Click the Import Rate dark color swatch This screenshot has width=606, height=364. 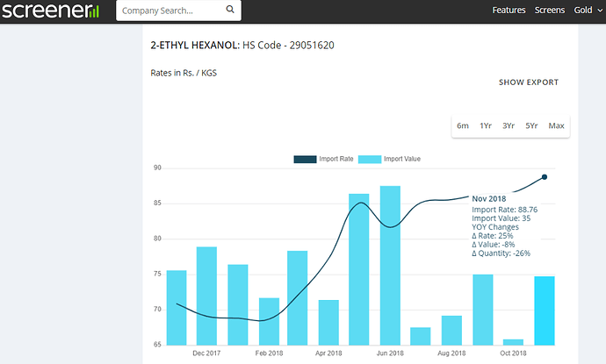coord(305,159)
